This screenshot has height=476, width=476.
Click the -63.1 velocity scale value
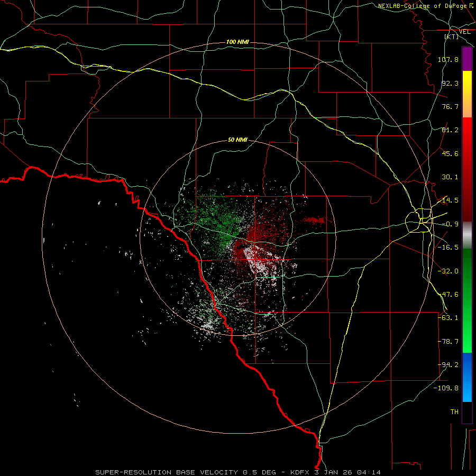448,318
